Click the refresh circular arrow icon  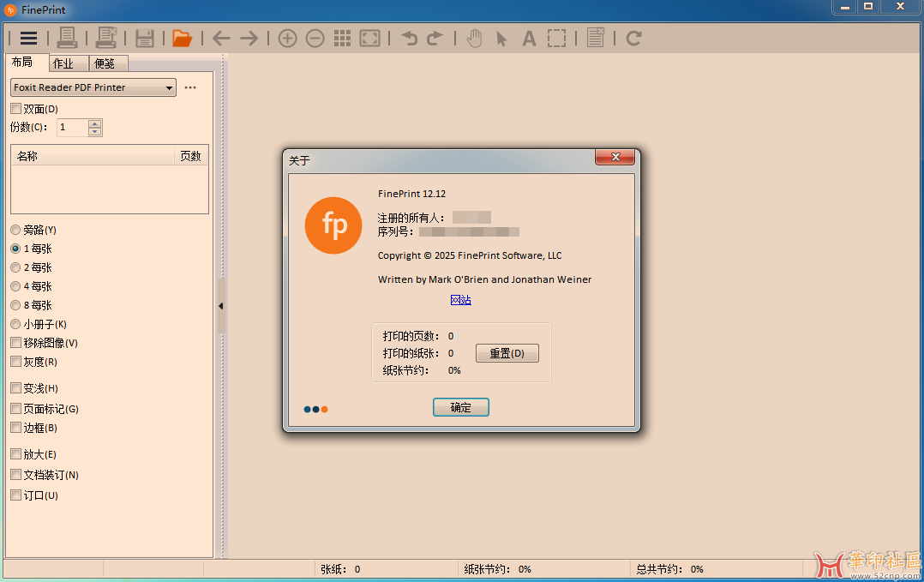(634, 39)
